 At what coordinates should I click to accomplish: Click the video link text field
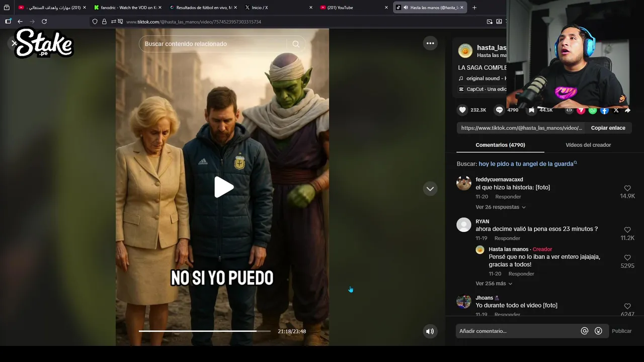(522, 128)
